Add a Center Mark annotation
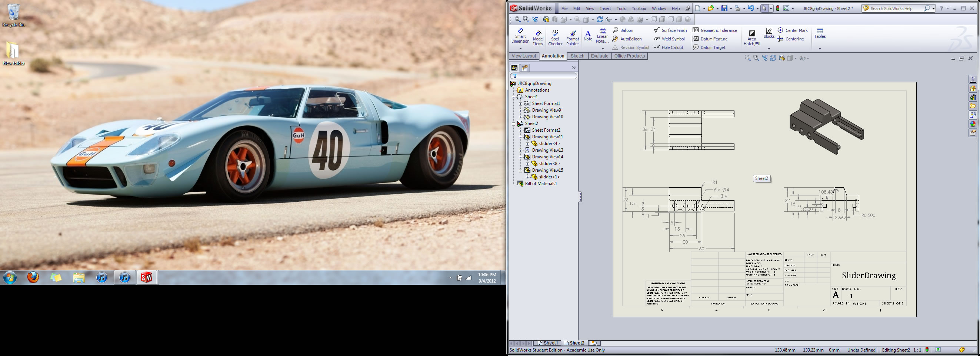The height and width of the screenshot is (356, 980). [793, 30]
